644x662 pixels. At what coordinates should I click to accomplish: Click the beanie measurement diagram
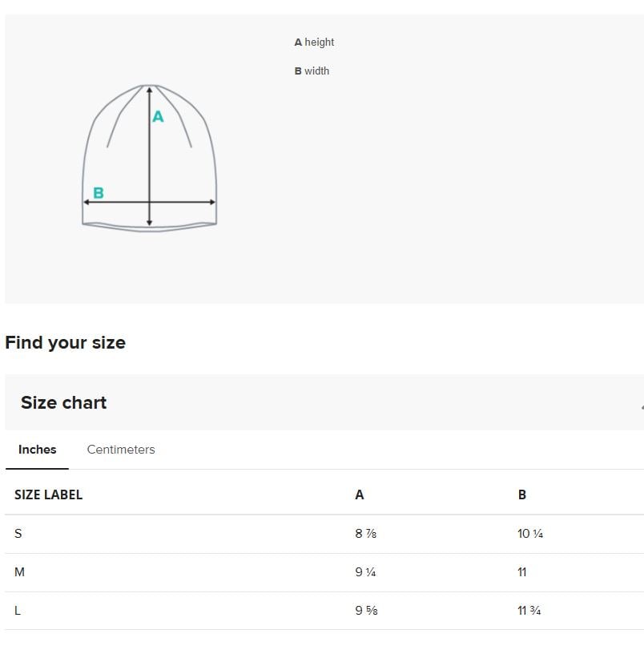pyautogui.click(x=150, y=158)
